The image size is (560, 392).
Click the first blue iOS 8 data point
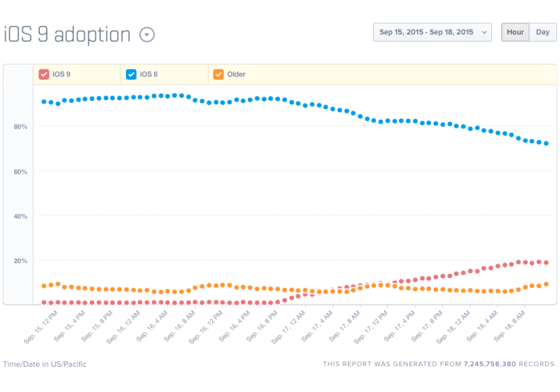pyautogui.click(x=43, y=101)
